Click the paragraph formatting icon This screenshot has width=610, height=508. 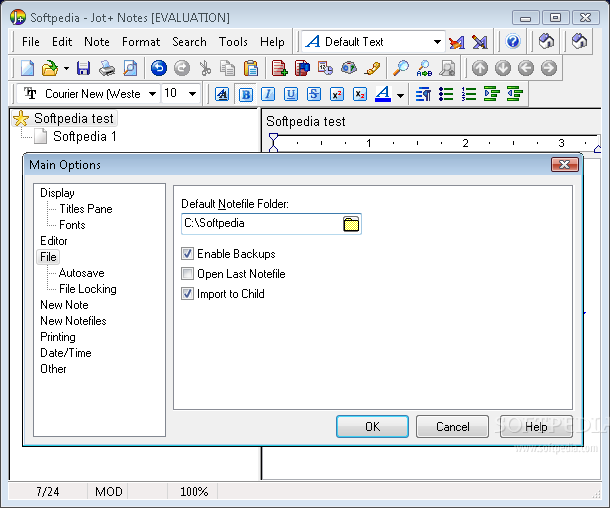click(x=423, y=94)
